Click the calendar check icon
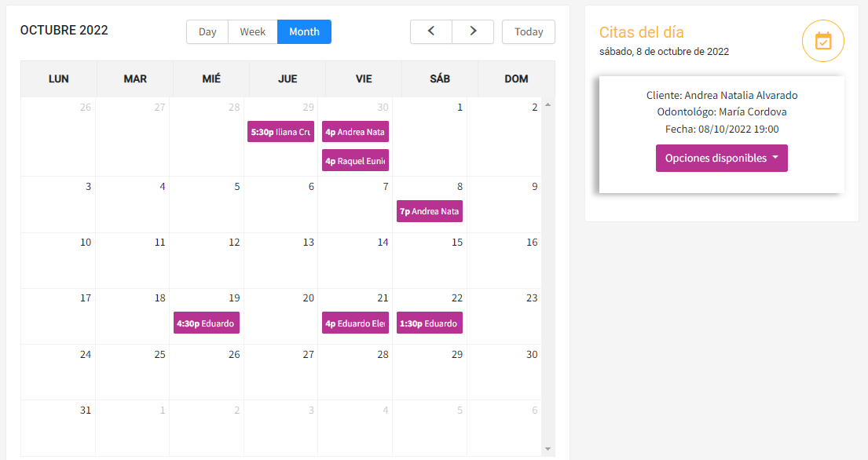The height and width of the screenshot is (460, 868). click(x=822, y=41)
